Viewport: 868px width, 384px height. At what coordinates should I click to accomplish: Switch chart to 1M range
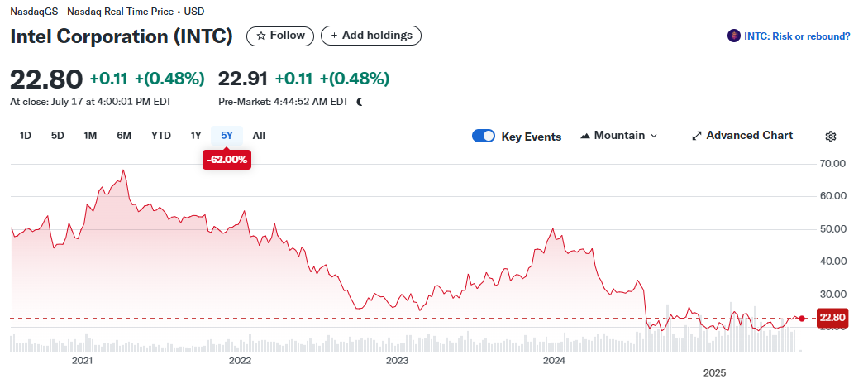[90, 136]
